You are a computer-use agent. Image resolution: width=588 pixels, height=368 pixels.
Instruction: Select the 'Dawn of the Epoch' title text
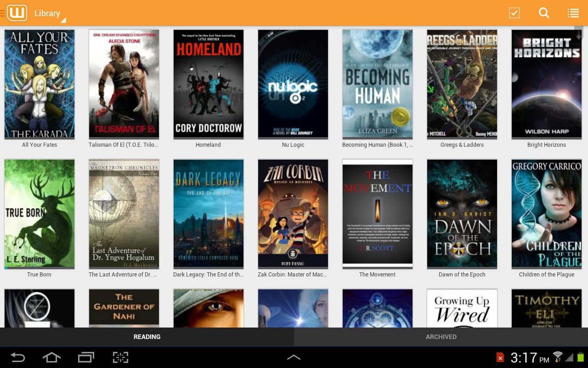click(x=462, y=275)
